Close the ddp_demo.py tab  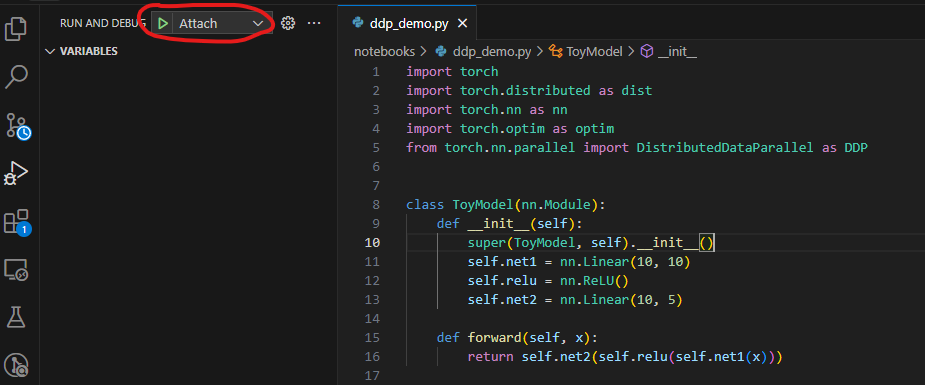point(462,24)
